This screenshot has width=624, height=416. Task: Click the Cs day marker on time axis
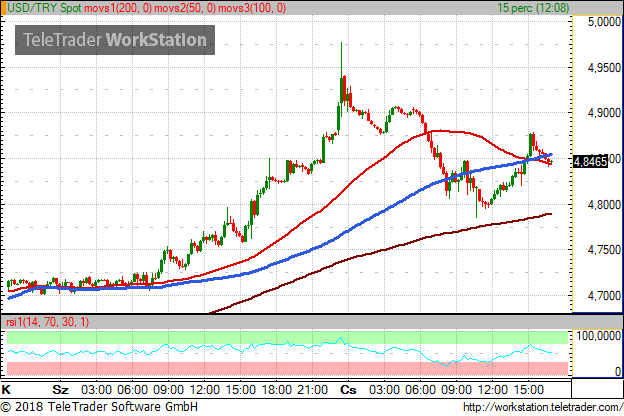point(348,389)
